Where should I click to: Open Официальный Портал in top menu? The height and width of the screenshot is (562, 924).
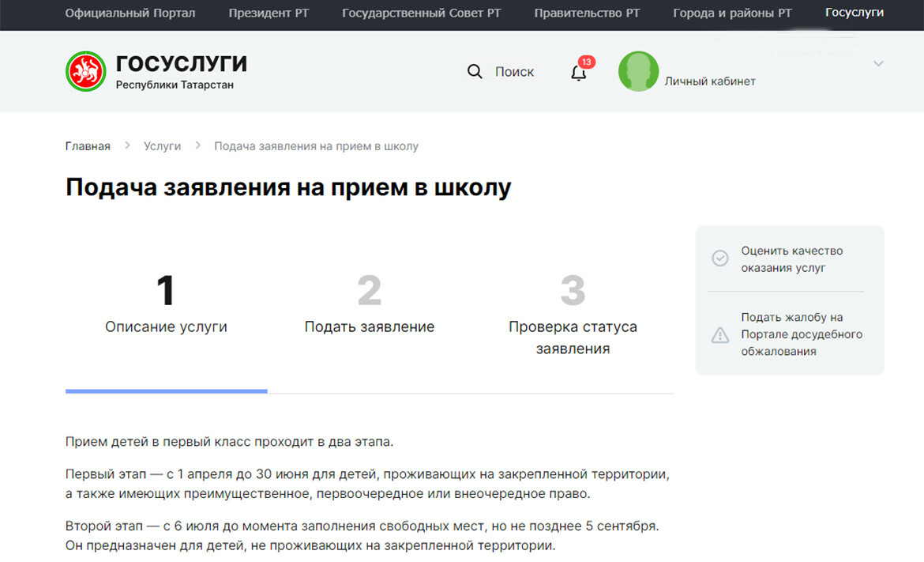[130, 13]
